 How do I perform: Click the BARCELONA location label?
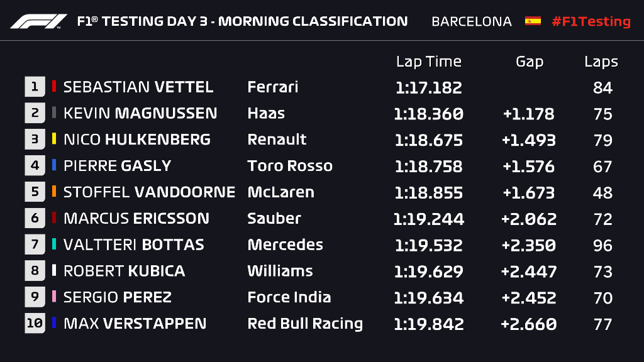(x=471, y=21)
